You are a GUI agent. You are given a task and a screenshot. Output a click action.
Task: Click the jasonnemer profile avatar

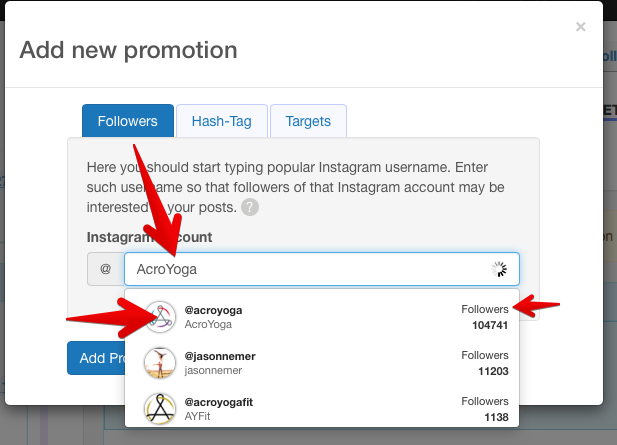[160, 363]
